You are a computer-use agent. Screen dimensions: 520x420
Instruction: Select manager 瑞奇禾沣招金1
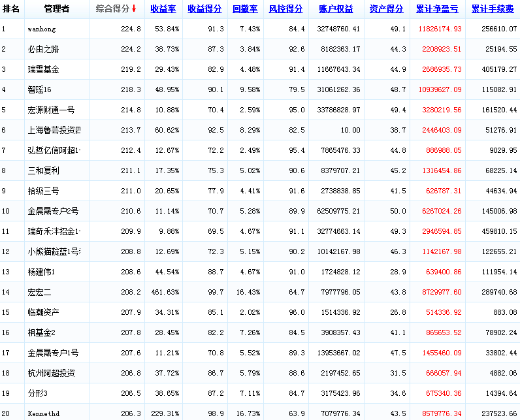point(54,231)
